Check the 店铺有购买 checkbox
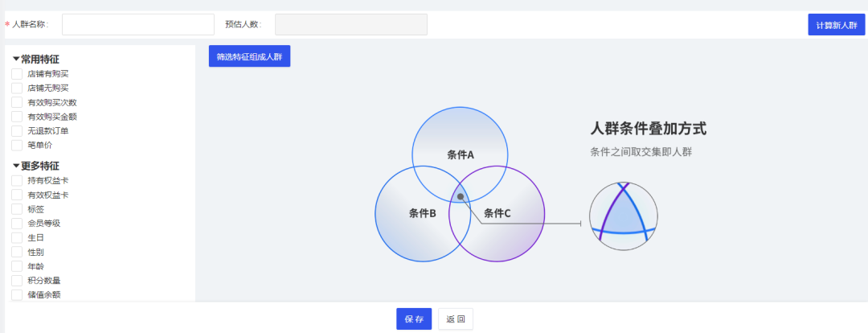The height and width of the screenshot is (333, 868). click(17, 74)
